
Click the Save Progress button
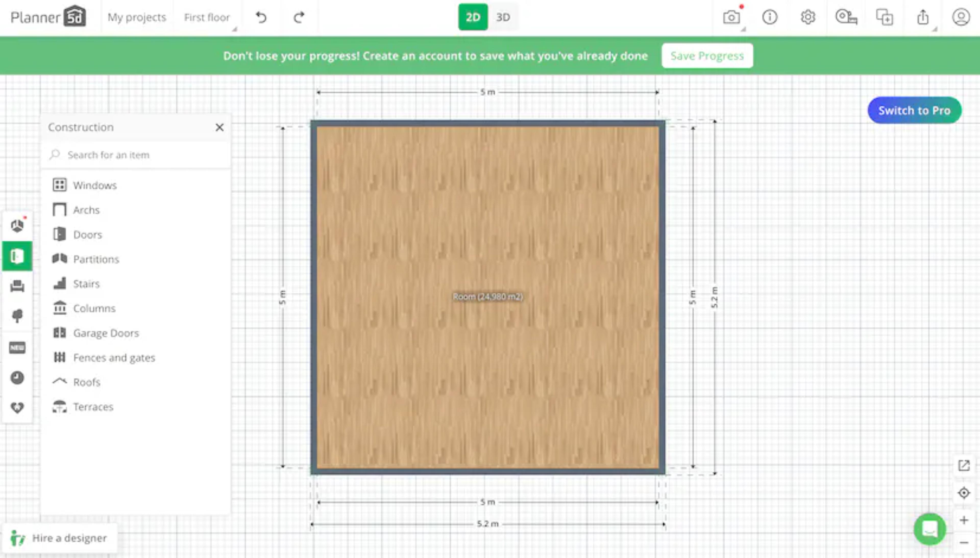click(x=707, y=56)
